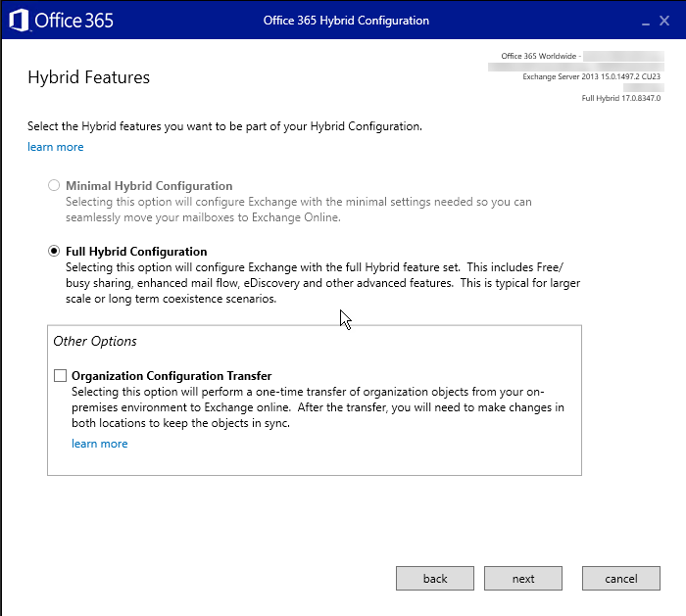This screenshot has width=686, height=616.
Task: Click the 'Full Hybrid 17.0.8347.0' version text
Action: (x=620, y=98)
